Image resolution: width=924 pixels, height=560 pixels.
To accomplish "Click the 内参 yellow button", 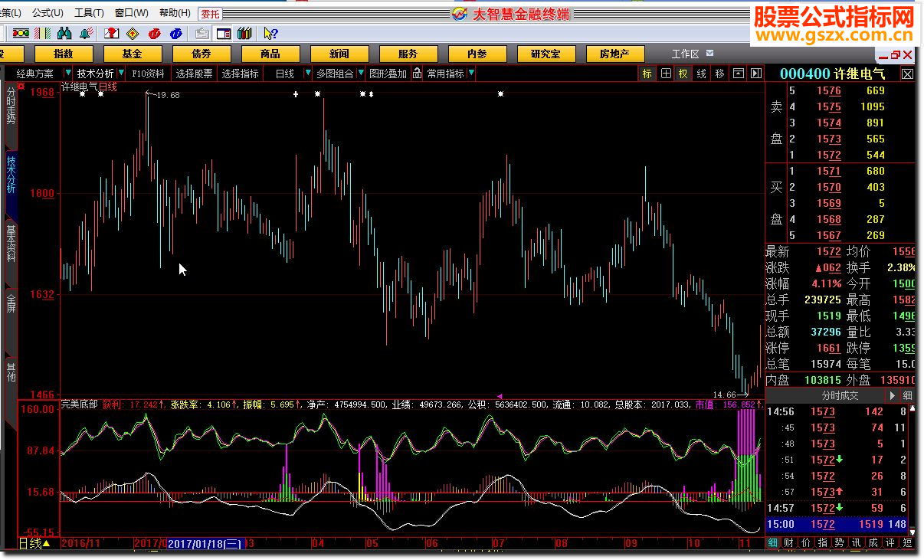I will point(477,54).
